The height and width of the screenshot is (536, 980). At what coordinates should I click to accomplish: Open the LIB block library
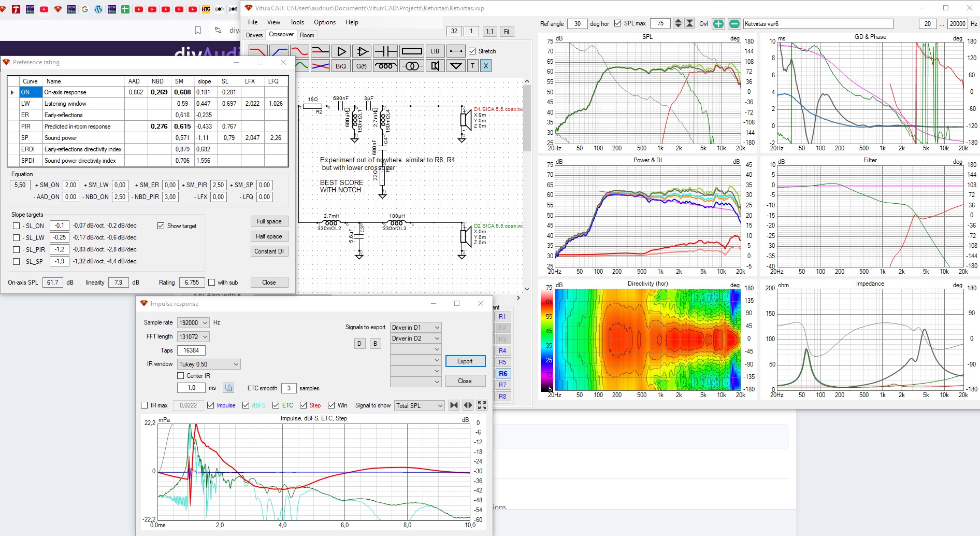(435, 51)
